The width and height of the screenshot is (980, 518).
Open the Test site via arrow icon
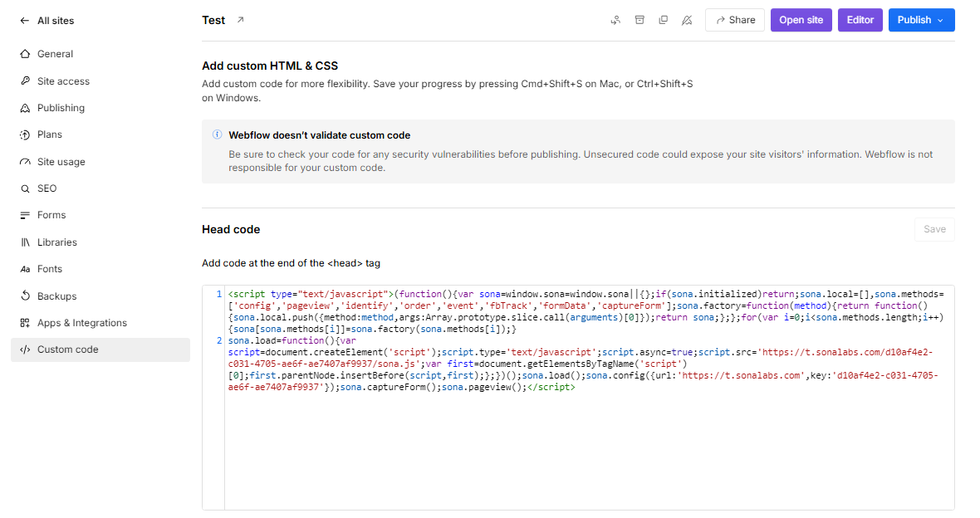(241, 20)
